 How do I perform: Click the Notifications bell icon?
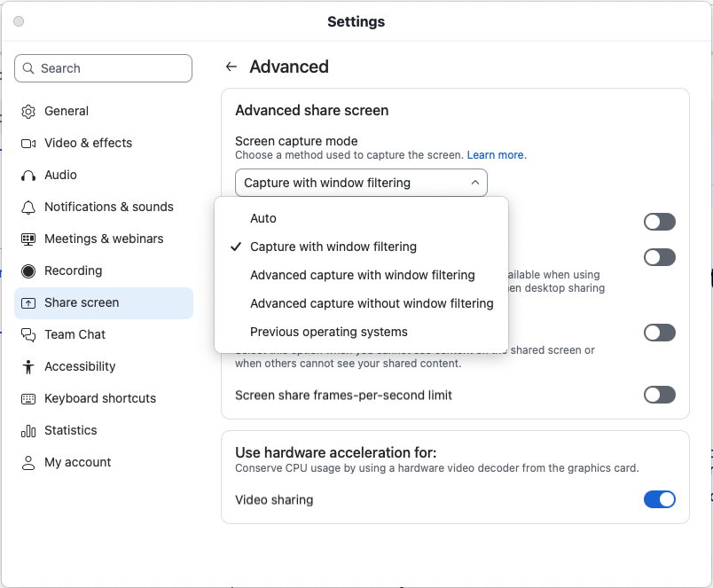(x=28, y=208)
